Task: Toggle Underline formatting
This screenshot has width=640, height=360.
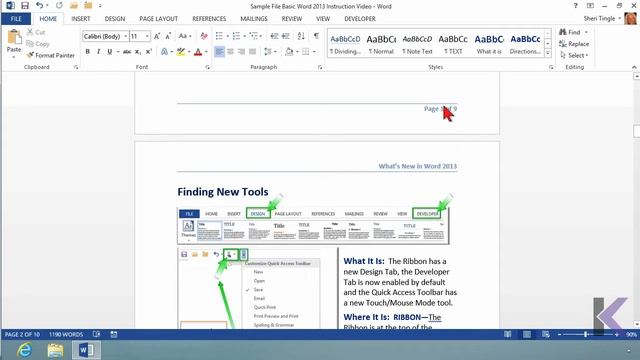Action: (109, 52)
